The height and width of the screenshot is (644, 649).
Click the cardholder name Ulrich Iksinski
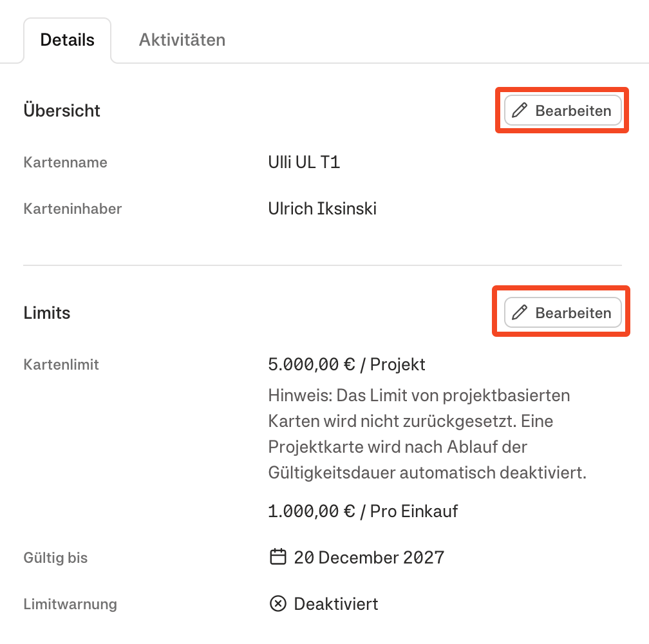point(322,209)
